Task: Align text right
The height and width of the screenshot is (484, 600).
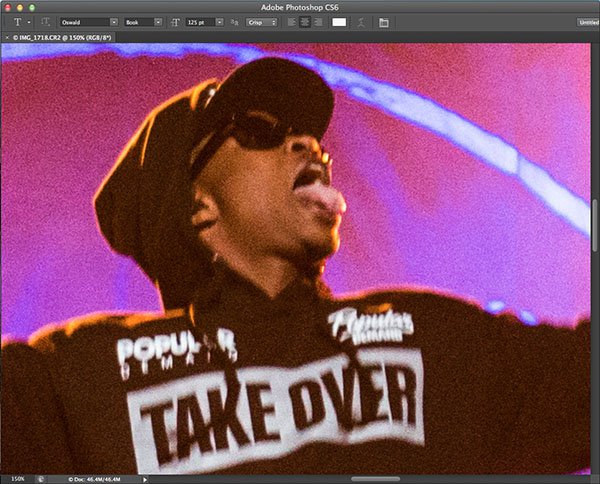Action: point(317,21)
